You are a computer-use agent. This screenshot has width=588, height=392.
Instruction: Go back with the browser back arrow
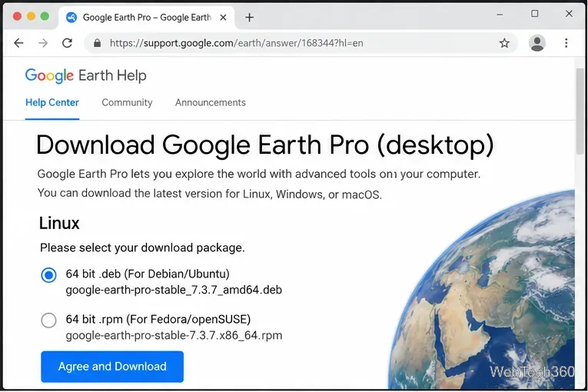point(18,43)
